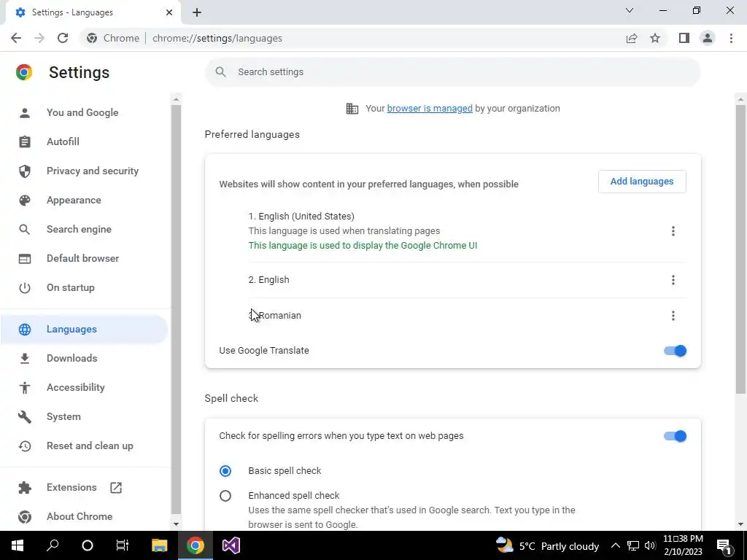Open a new tab with plus button
The image size is (747, 560).
click(197, 12)
